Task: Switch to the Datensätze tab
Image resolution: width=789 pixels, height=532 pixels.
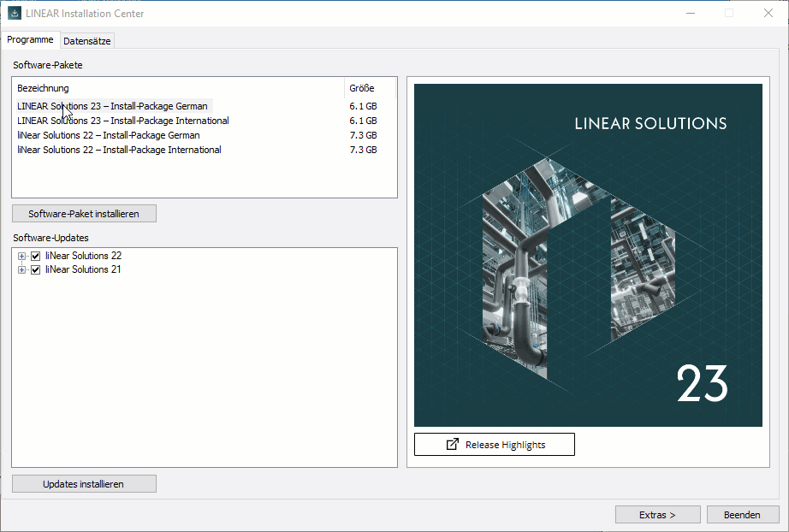Action: (87, 41)
